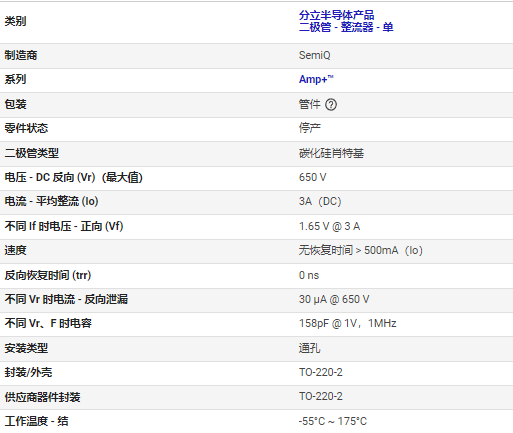Click the help icon next to 管件
513x433 pixels.
(x=331, y=105)
